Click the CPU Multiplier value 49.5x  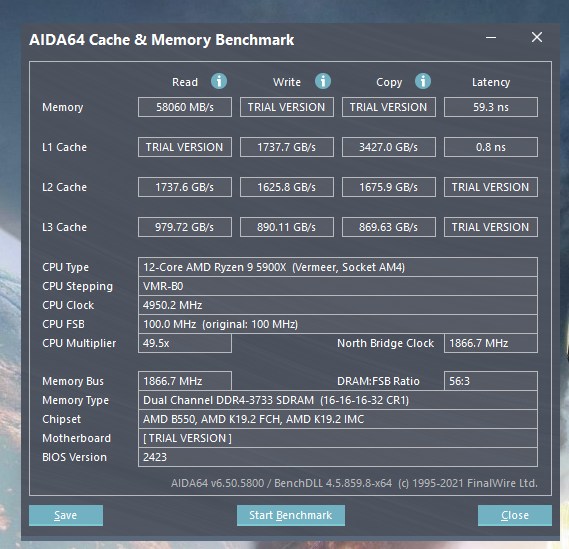(x=185, y=343)
